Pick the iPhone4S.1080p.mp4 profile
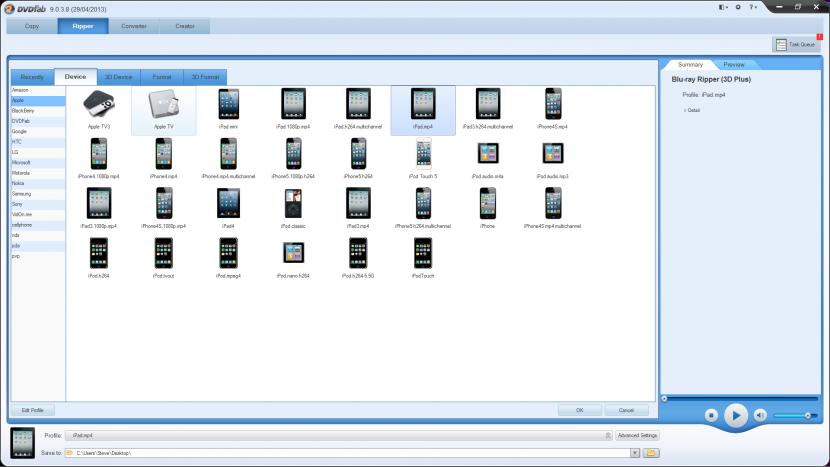 point(164,208)
